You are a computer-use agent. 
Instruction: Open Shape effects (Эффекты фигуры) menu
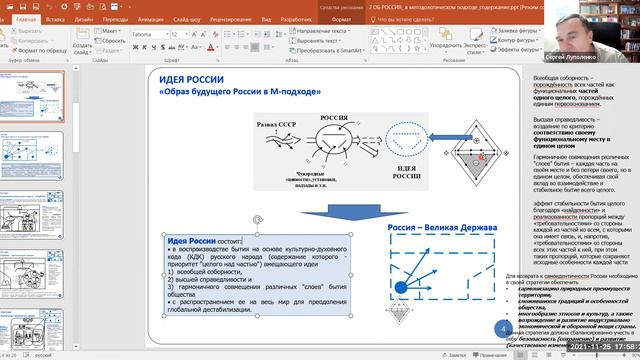[x=516, y=49]
